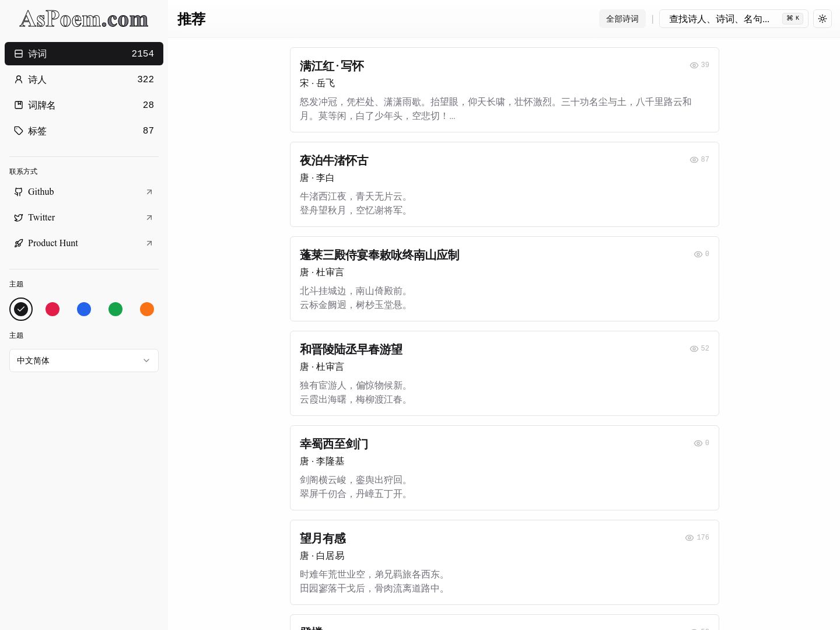Click the view count 176
This screenshot has width=840, height=630.
(703, 538)
